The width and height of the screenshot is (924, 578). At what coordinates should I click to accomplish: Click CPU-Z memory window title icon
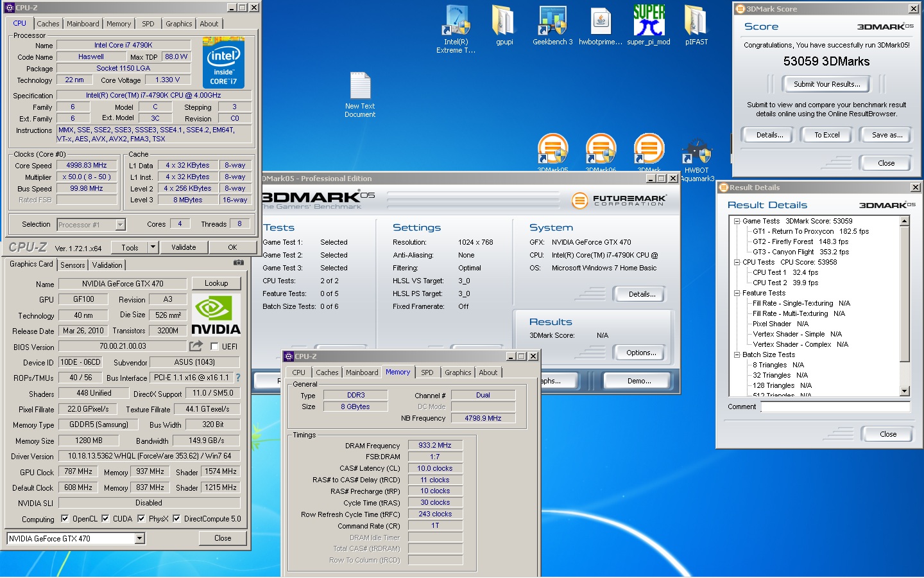[x=289, y=356]
